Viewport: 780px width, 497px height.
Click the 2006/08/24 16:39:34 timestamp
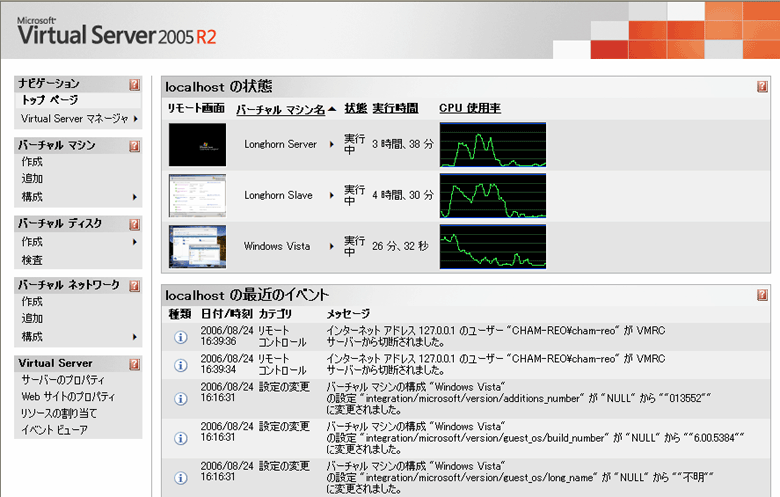pos(227,364)
